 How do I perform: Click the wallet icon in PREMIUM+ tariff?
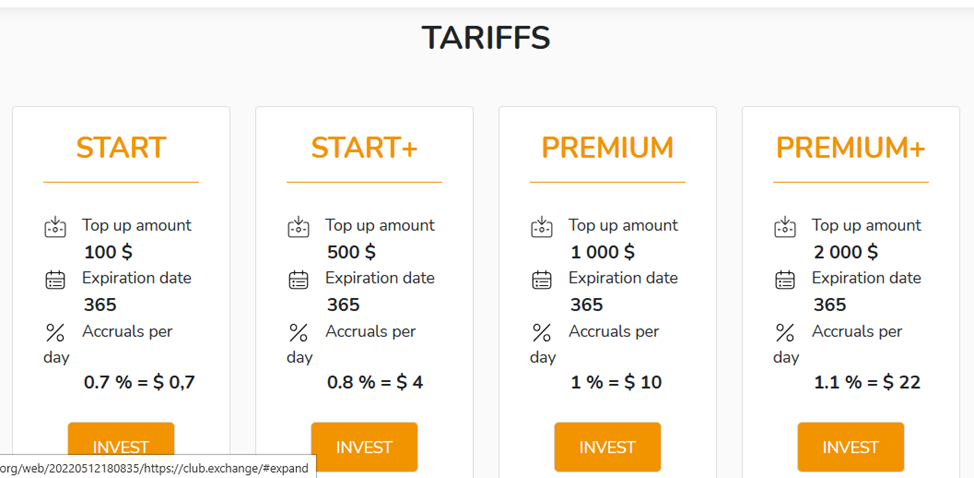pos(785,227)
